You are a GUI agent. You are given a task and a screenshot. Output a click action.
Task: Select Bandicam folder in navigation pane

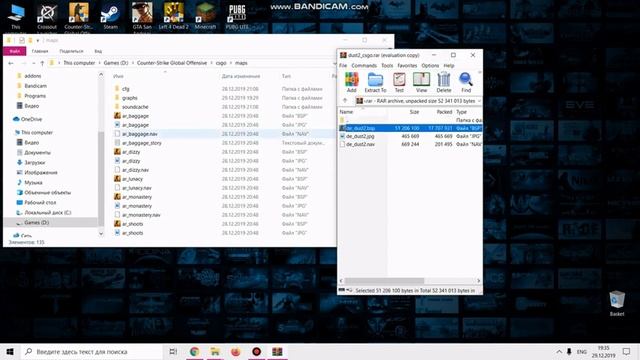35,86
